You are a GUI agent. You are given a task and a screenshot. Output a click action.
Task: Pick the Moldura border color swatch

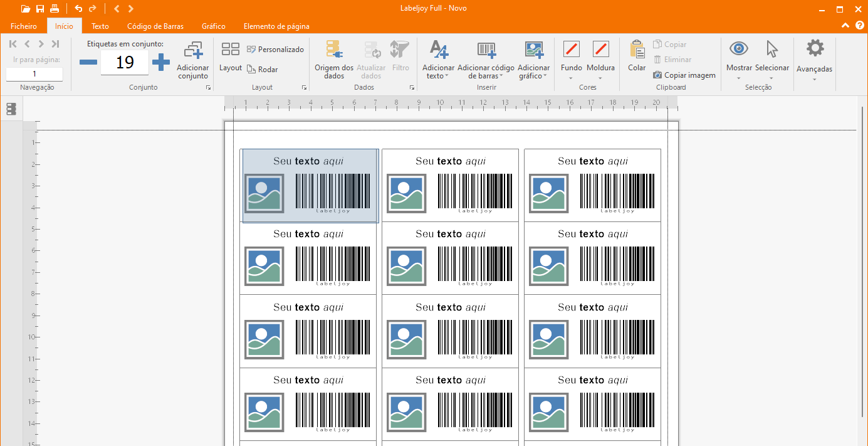[x=600, y=48]
